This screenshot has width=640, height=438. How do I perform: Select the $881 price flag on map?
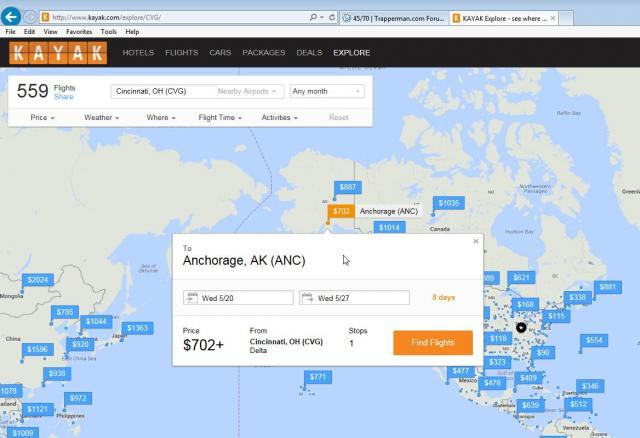coord(608,287)
